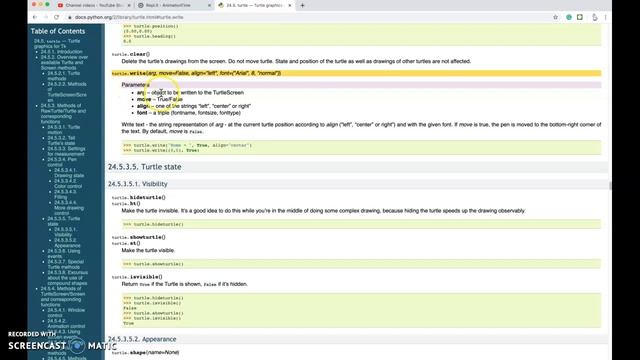Open the green circular extension icon
The height and width of the screenshot is (360, 640).
point(569,17)
